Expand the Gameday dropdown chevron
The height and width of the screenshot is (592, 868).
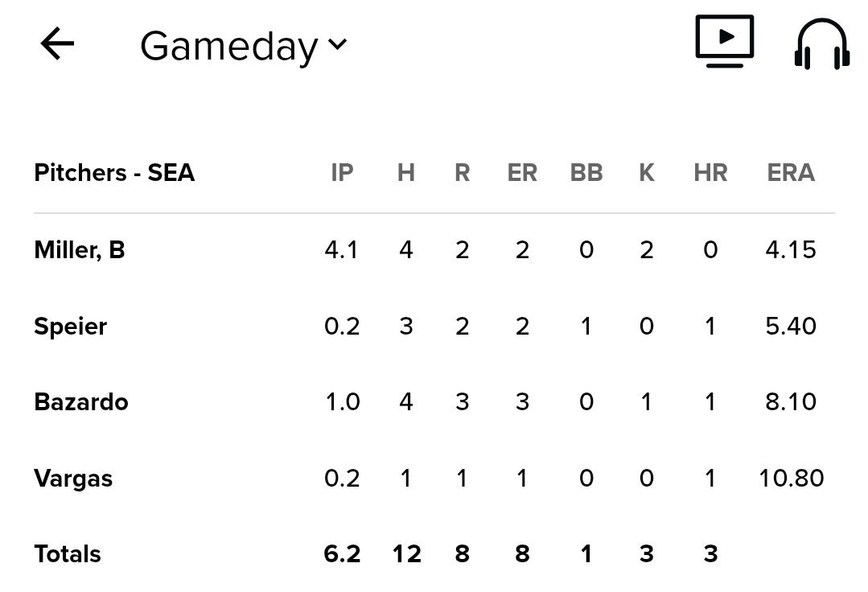pos(338,44)
